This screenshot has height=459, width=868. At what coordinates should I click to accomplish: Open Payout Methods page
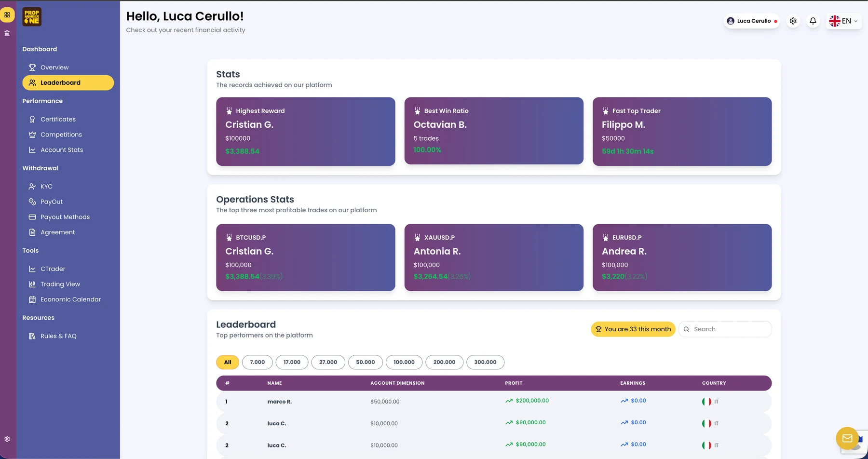68,217
